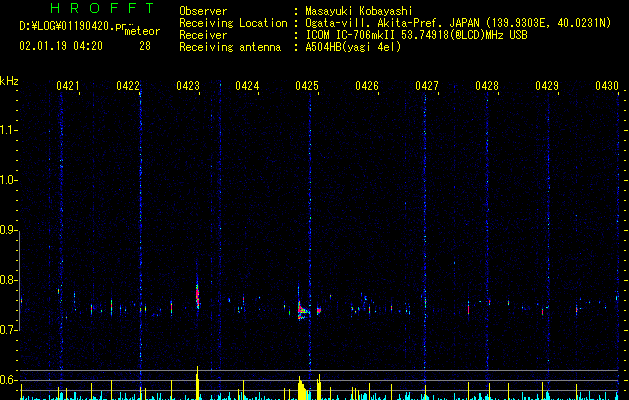Viewport: 629px width, 400px height.
Task: Click the strong meteor echo at 0423
Action: (197, 295)
